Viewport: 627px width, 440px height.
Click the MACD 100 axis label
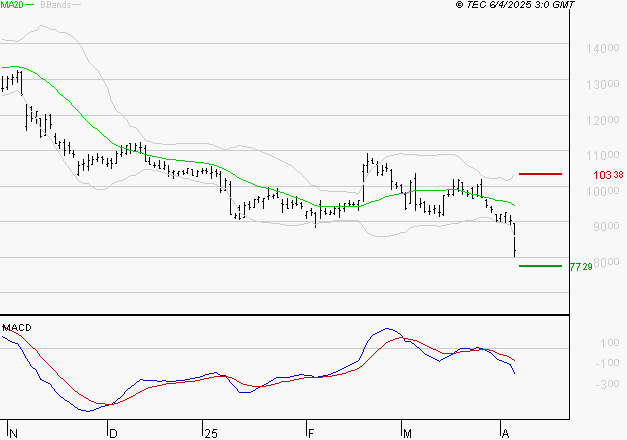[x=609, y=343]
